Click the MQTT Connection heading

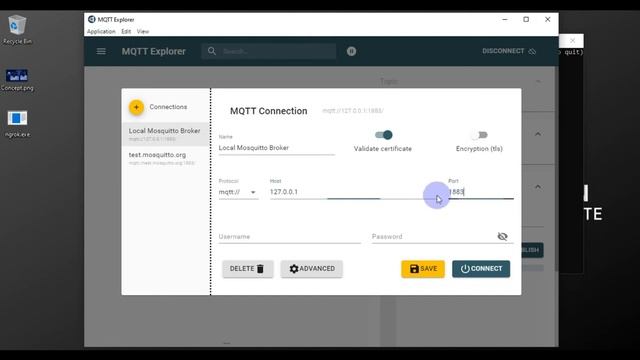[269, 111]
